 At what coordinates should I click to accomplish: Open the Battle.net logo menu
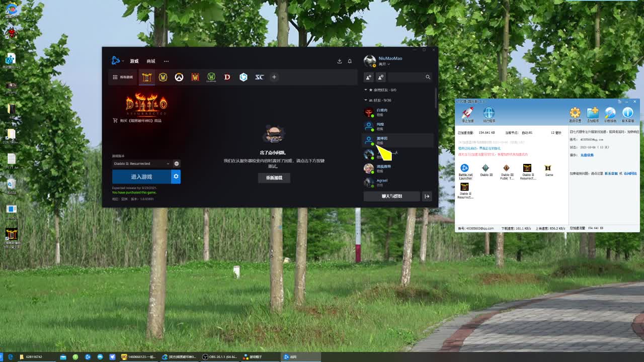(117, 61)
